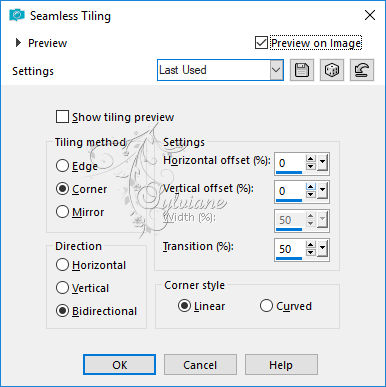The height and width of the screenshot is (387, 386).
Task: Click the Save Preset floppy disk icon
Action: pos(302,70)
